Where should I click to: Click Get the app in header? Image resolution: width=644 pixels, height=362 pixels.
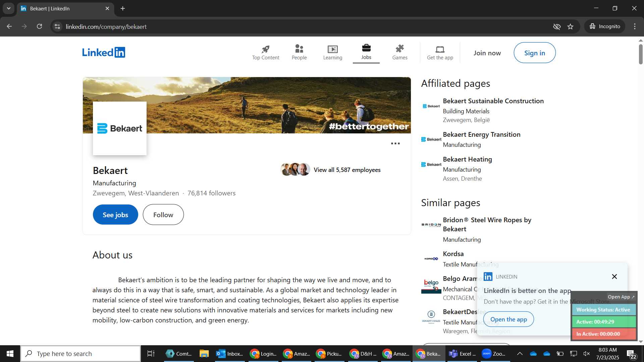pyautogui.click(x=440, y=53)
